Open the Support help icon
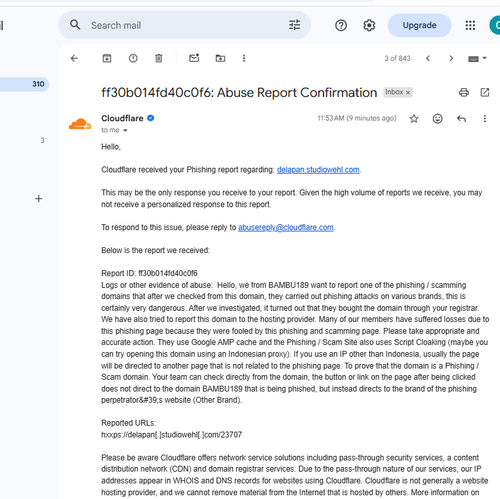The height and width of the screenshot is (499, 500). pos(341,25)
